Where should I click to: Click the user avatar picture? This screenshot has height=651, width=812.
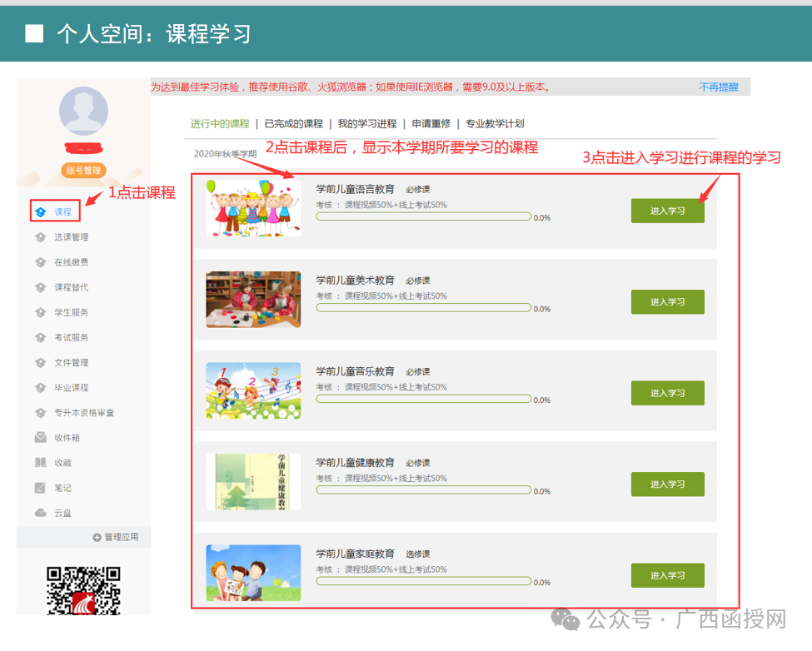(x=83, y=112)
